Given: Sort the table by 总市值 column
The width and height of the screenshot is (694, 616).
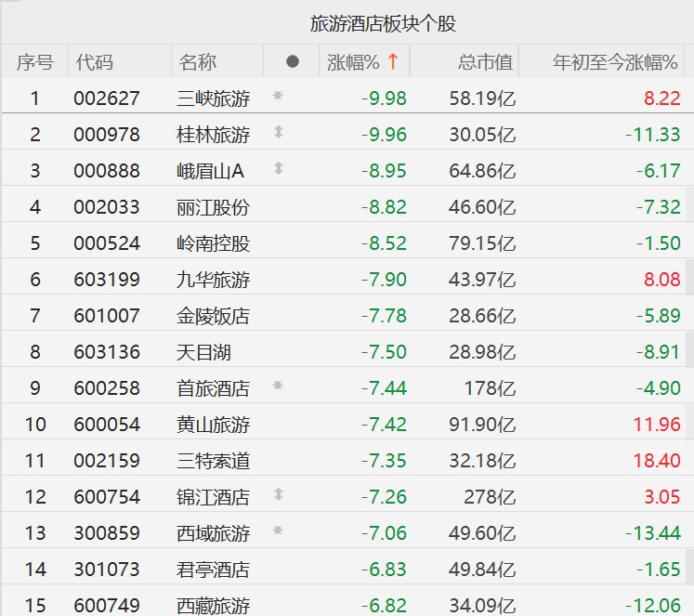Looking at the screenshot, I should 485,62.
